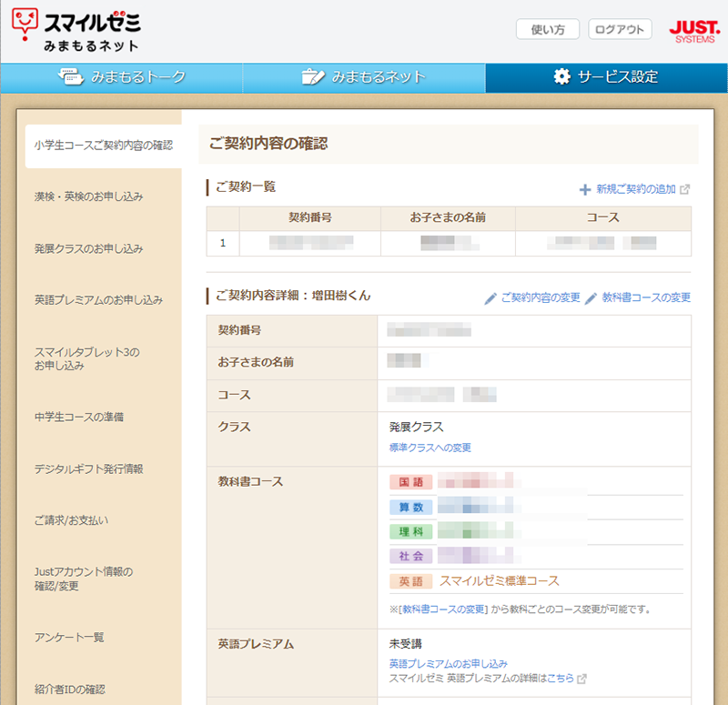Switch to the みまもるトーク tab
Viewport: 728px width, 705px height.
coord(122,77)
